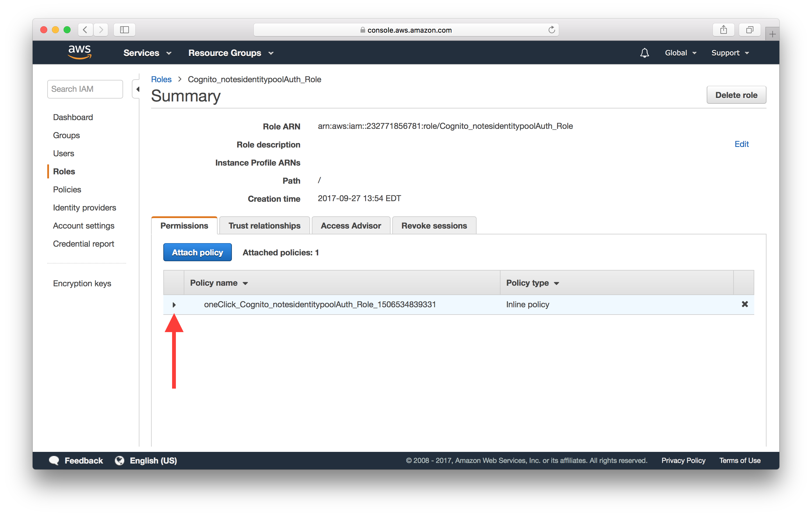This screenshot has width=812, height=516.
Task: Click the Attach policy button
Action: pos(195,252)
